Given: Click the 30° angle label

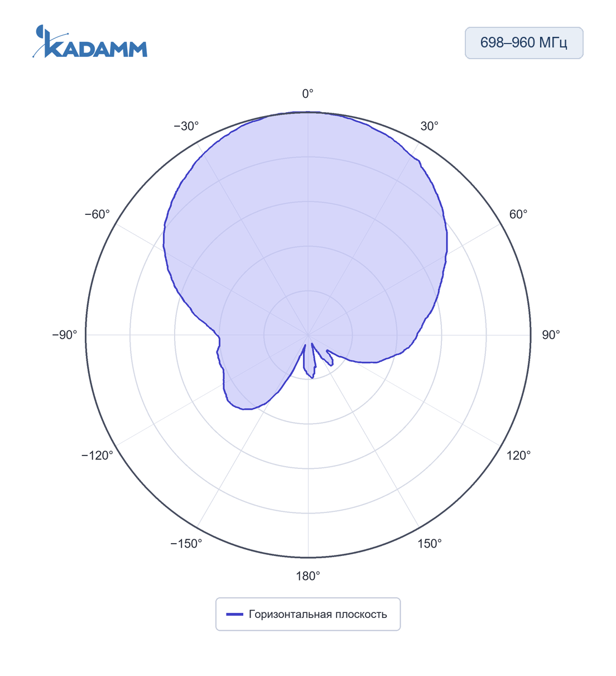Looking at the screenshot, I should tap(430, 126).
